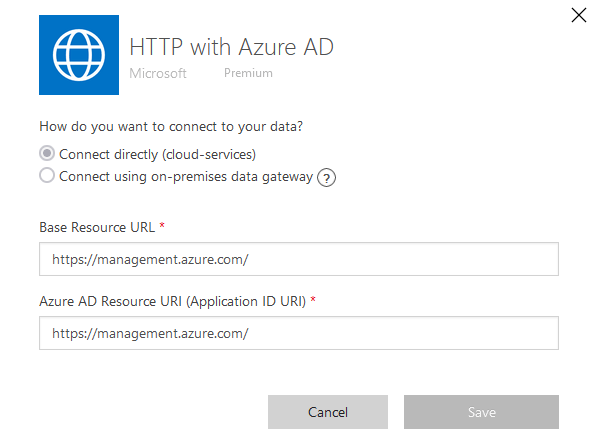
Task: Select Connect directly (cloud-services) radio button
Action: (47, 154)
